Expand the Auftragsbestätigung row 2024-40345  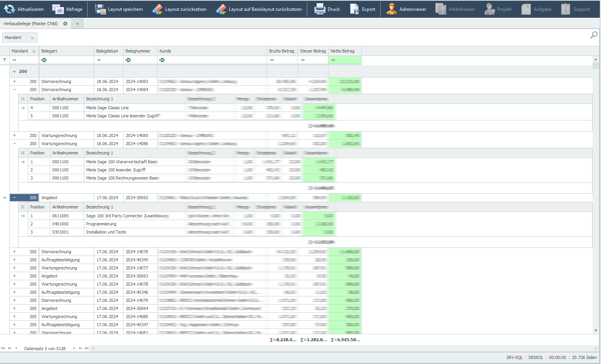14,260
